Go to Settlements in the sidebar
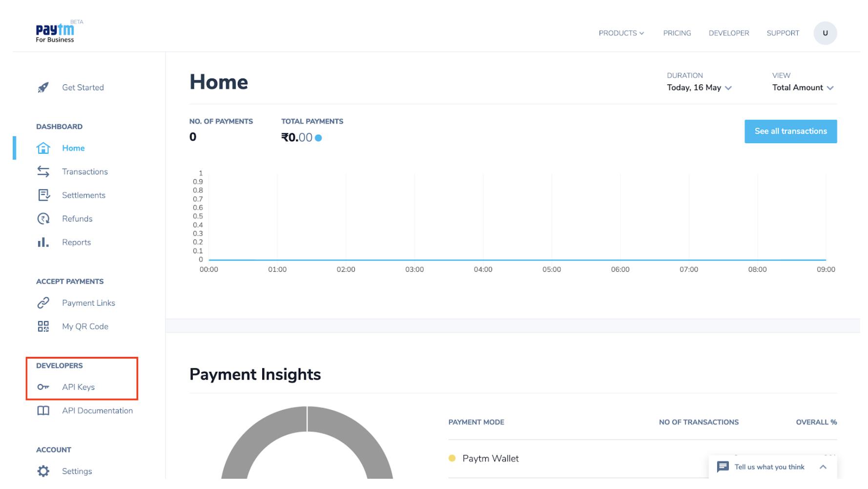 pyautogui.click(x=83, y=195)
